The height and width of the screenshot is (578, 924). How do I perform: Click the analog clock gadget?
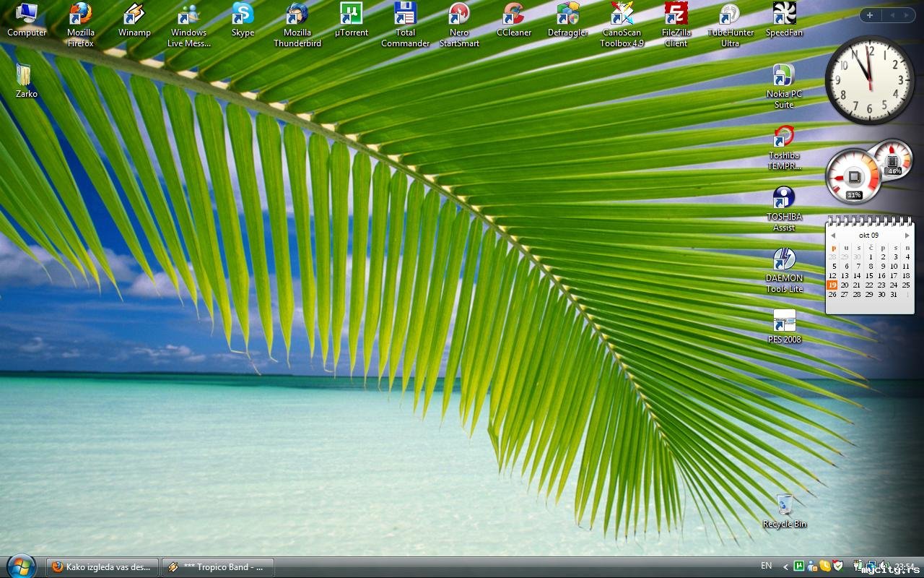pos(870,80)
